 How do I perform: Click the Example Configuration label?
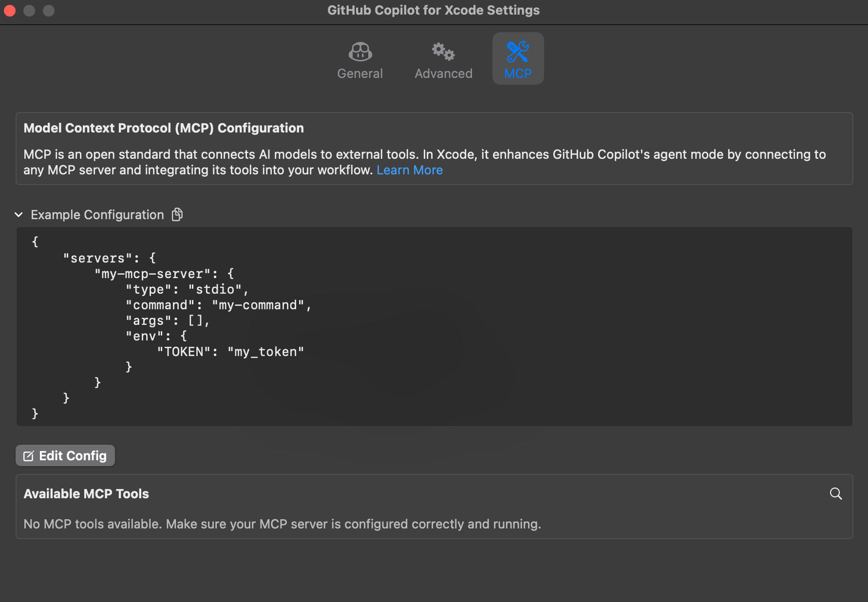tap(97, 215)
